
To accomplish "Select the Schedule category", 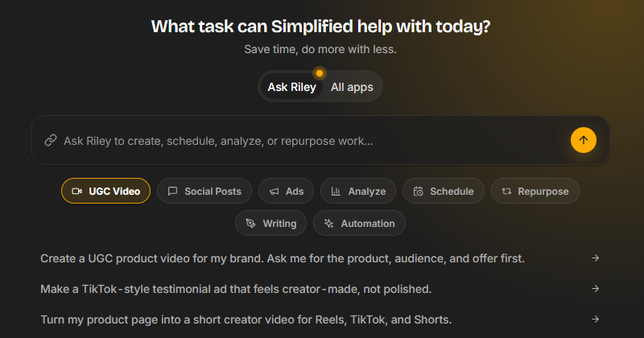I will tap(444, 191).
